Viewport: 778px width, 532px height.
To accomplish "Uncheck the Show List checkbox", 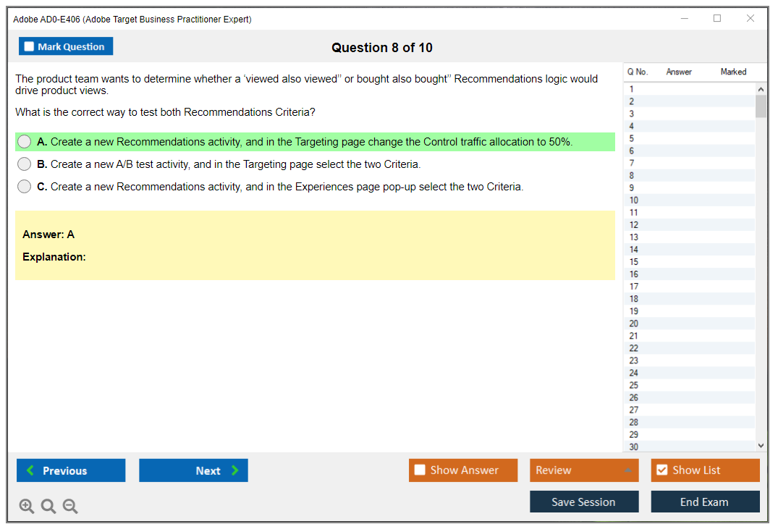I will click(661, 470).
